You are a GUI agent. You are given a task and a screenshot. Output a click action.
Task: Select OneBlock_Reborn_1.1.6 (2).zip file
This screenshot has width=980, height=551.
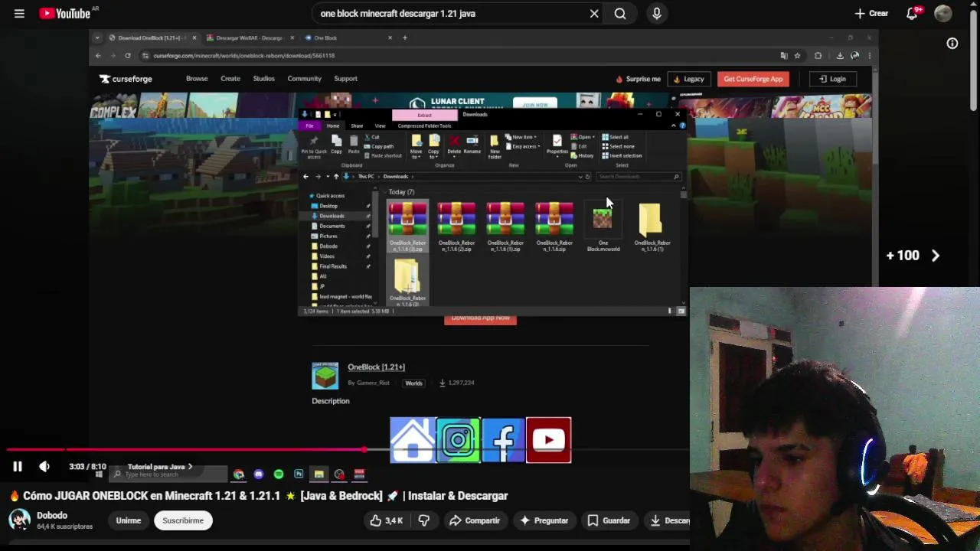pos(456,227)
